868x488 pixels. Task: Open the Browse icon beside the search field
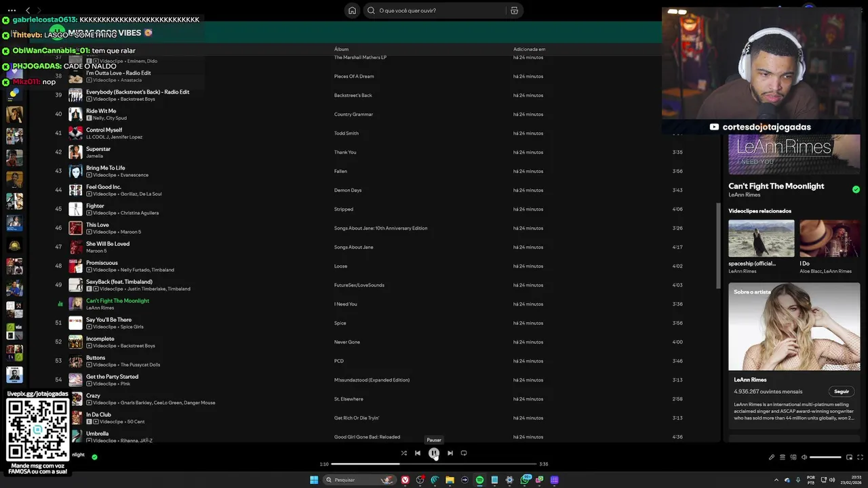click(514, 10)
